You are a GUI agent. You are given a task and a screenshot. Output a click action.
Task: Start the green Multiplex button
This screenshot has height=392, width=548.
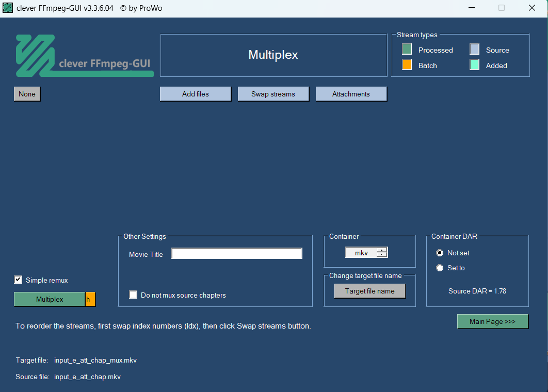[x=50, y=299]
